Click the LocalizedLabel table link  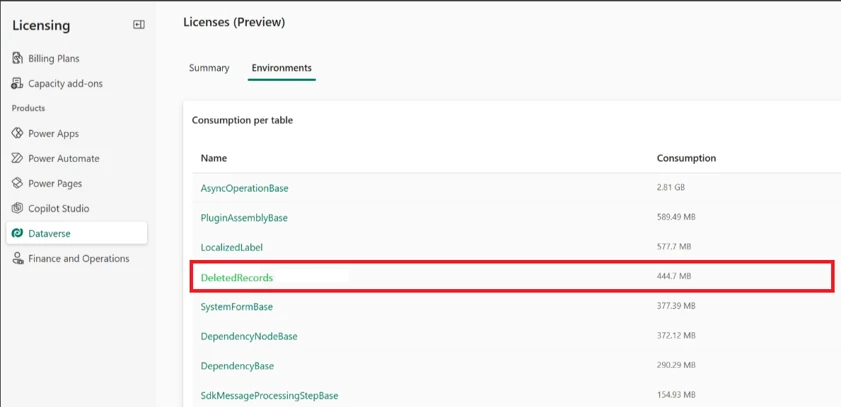tap(231, 247)
